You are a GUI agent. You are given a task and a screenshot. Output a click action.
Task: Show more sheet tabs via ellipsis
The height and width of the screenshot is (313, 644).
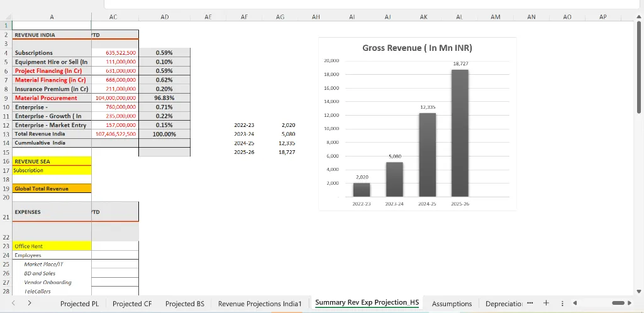(530, 303)
